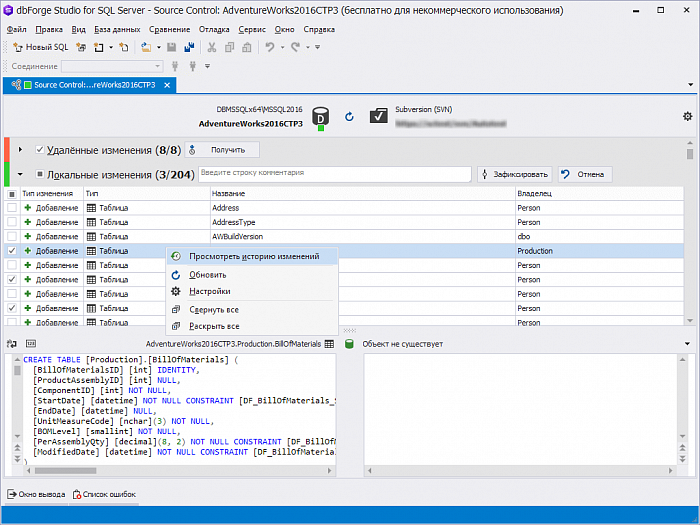The image size is (700, 525).
Task: Open the База данных menu
Action: tap(117, 29)
